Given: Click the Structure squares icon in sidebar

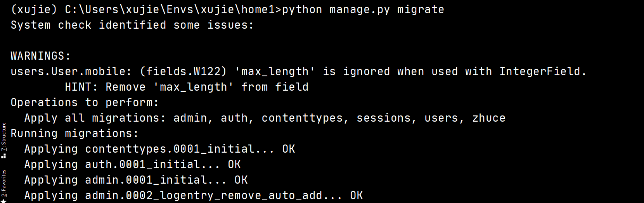Looking at the screenshot, I should tap(3, 156).
